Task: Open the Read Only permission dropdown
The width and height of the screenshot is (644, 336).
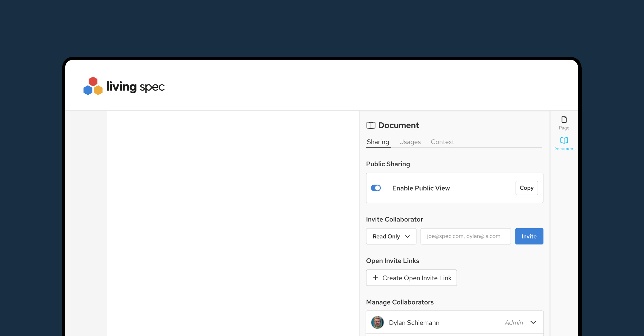Action: pos(391,236)
